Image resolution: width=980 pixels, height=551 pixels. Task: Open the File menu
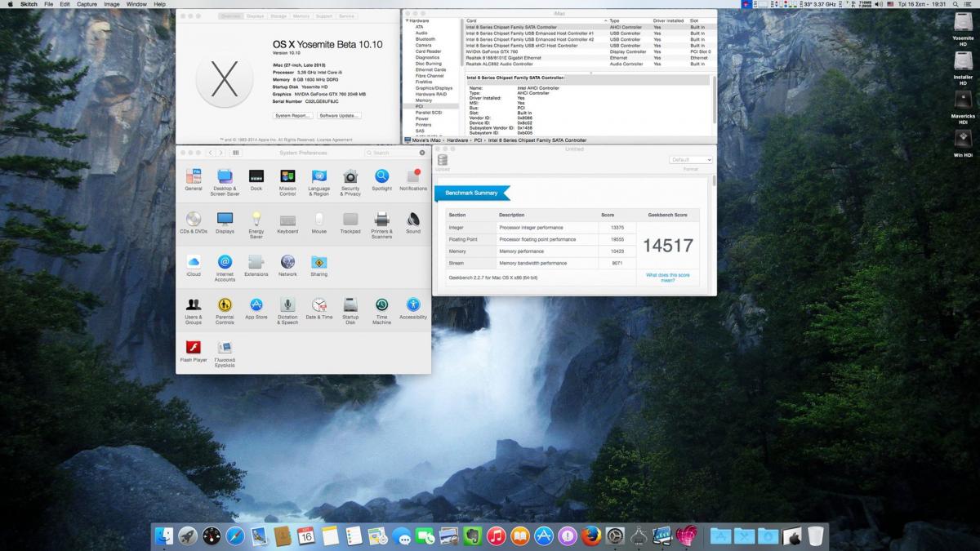pos(49,4)
